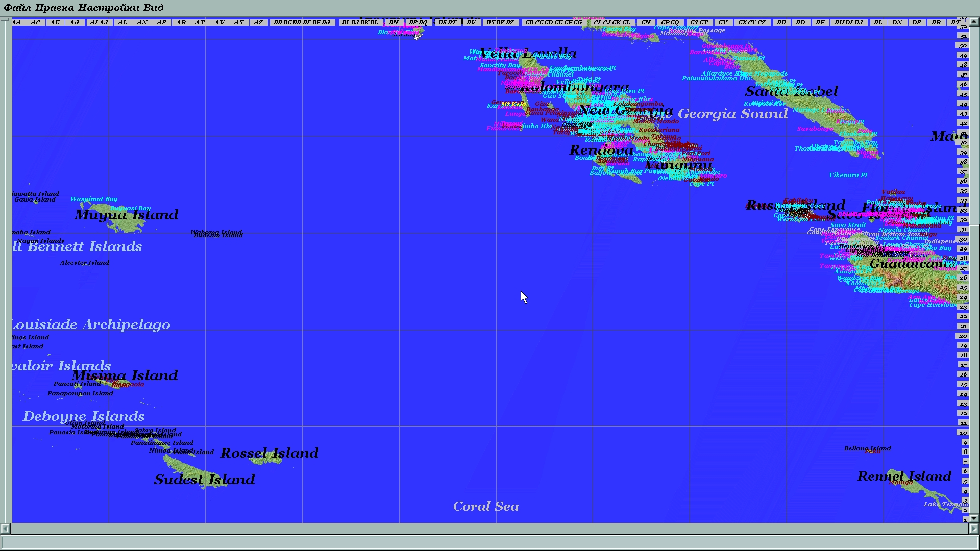Click the horizontal scrollbar left arrow
Viewport: 980px width, 551px height.
(x=5, y=529)
